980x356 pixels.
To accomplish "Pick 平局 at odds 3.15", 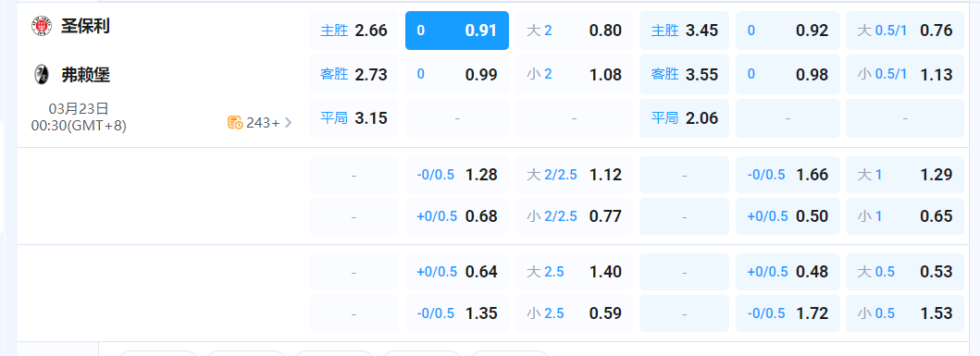I will 354,118.
